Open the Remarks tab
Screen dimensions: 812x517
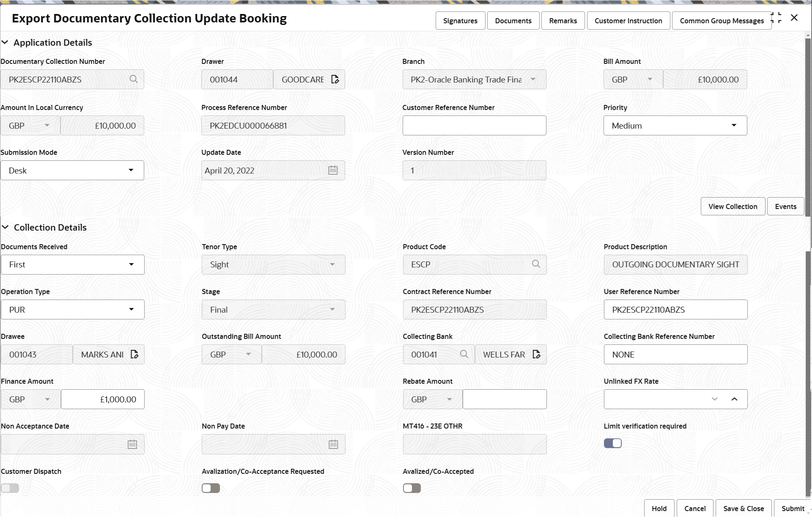(x=562, y=21)
